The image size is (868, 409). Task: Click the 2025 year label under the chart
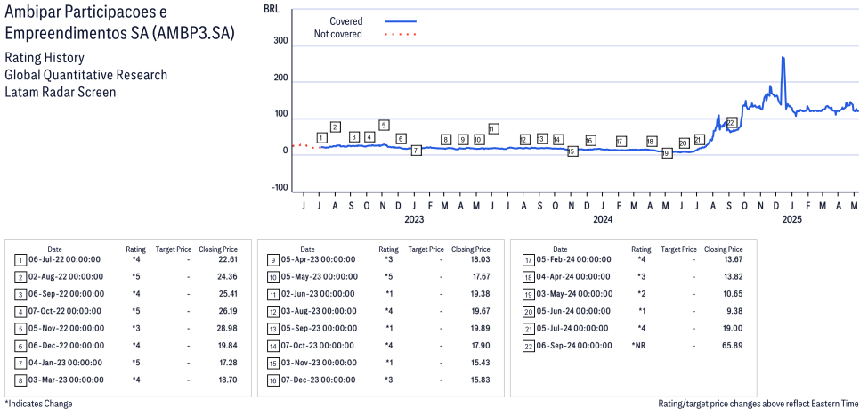point(791,220)
